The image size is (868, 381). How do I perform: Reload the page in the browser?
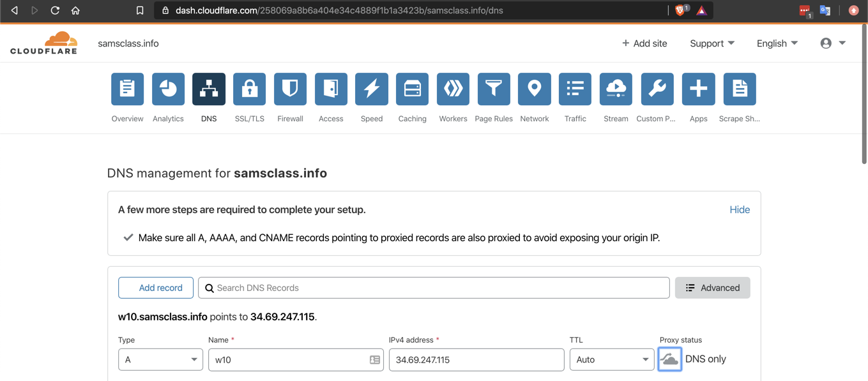point(55,10)
